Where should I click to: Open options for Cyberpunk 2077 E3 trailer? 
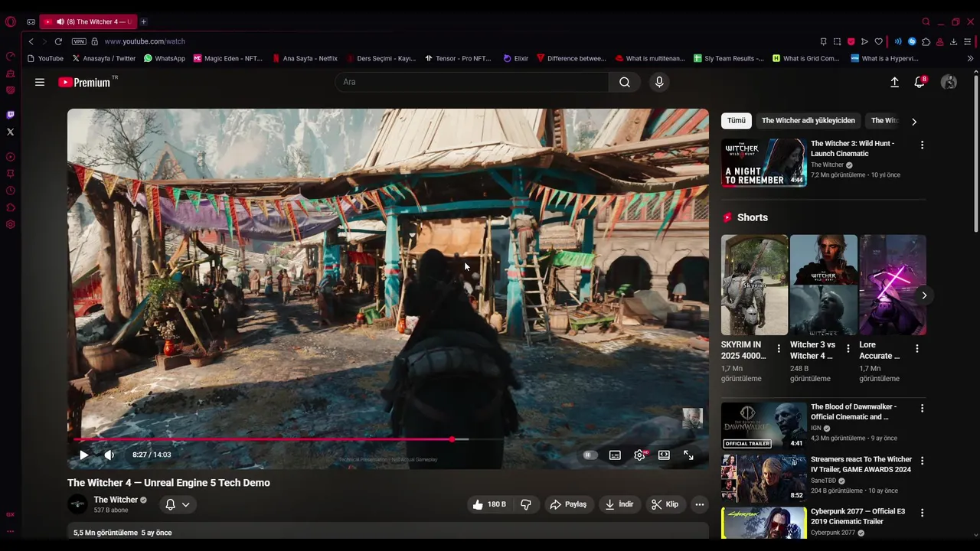tap(922, 513)
